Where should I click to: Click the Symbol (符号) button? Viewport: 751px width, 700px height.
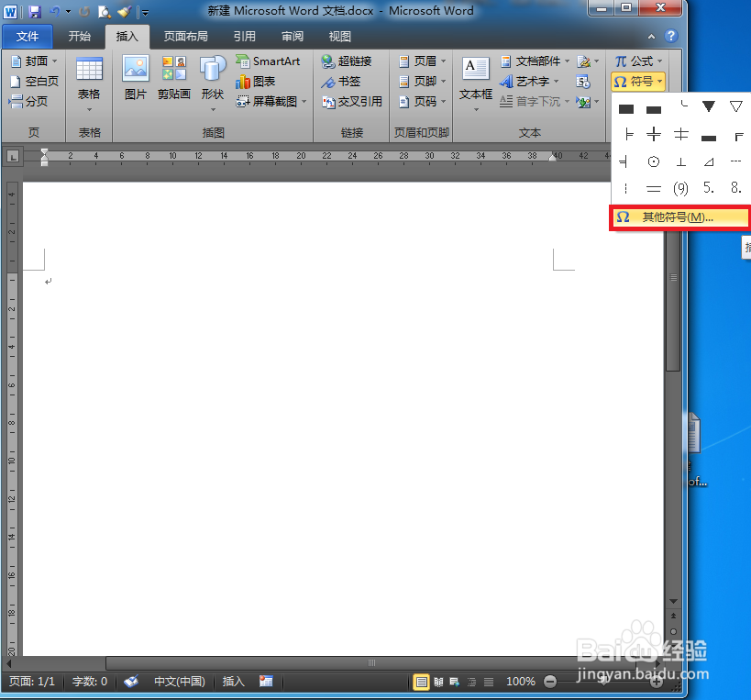(x=638, y=82)
